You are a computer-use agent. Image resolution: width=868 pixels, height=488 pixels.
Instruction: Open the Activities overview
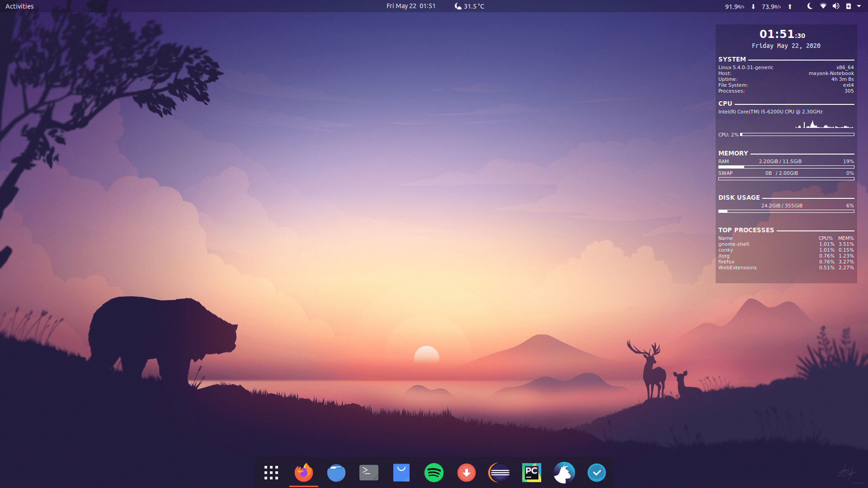[19, 6]
